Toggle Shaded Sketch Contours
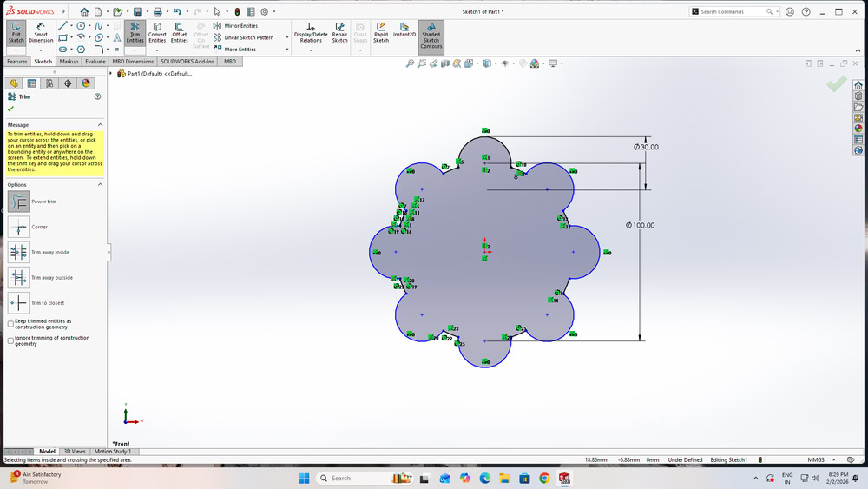868x489 pixels. (431, 36)
